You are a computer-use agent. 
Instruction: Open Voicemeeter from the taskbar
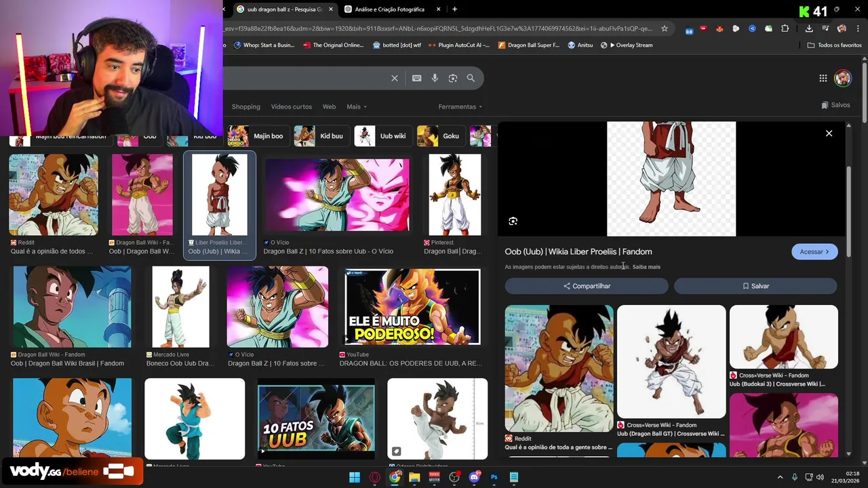434,477
